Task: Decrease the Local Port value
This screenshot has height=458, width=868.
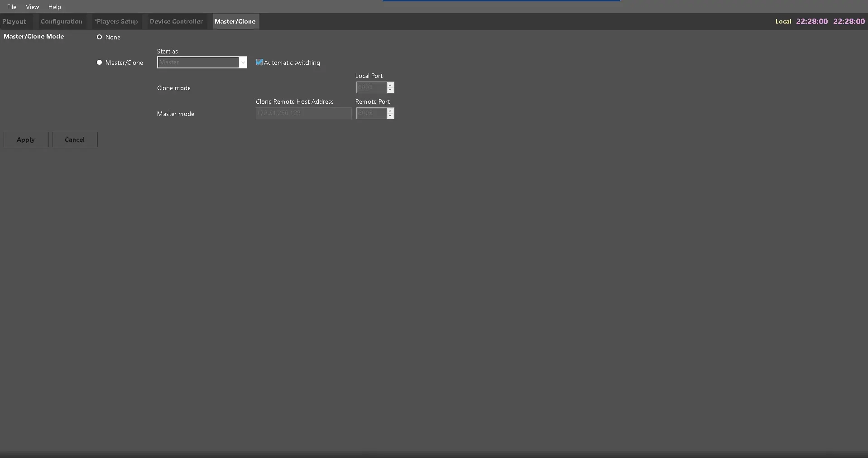Action: pyautogui.click(x=390, y=90)
